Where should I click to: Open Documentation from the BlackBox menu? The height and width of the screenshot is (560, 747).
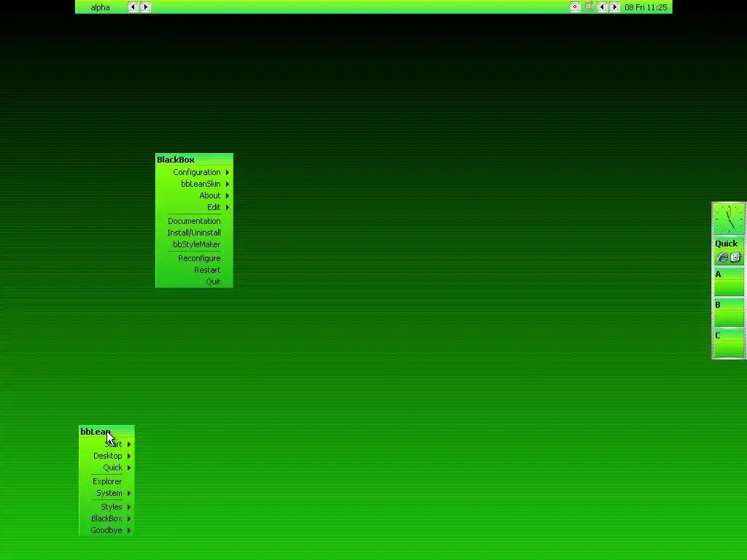[194, 221]
